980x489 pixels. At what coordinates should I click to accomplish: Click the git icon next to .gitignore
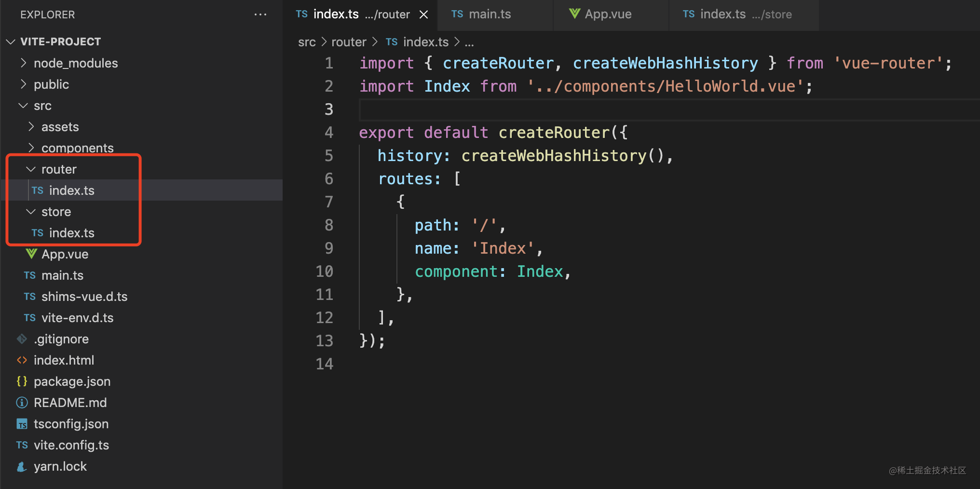pos(22,339)
